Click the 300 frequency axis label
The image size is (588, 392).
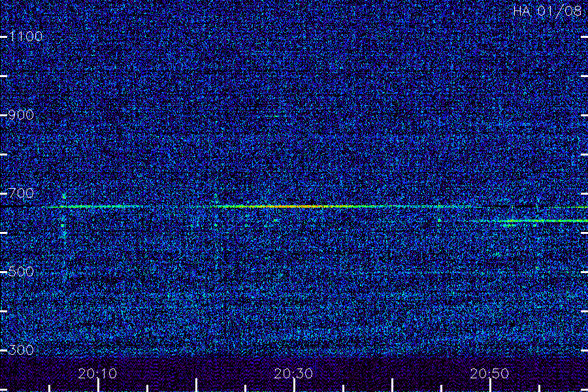[22, 350]
